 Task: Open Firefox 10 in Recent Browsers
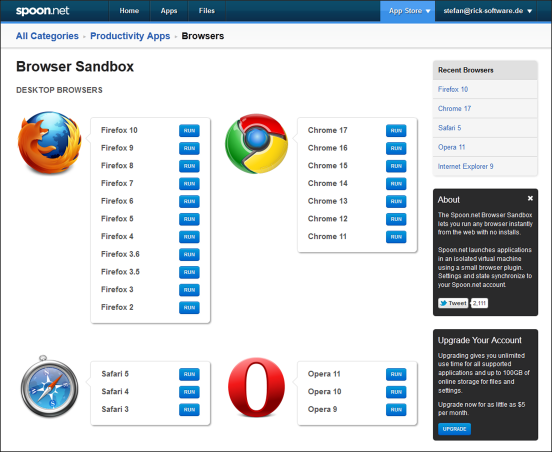[485, 89]
